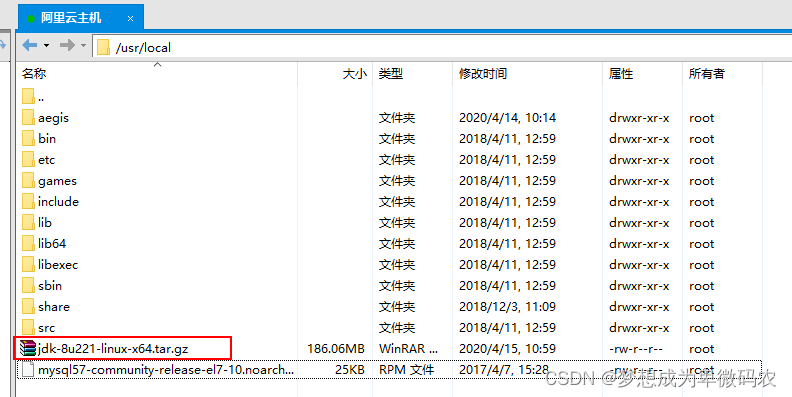The height and width of the screenshot is (397, 792).
Task: Switch to the 阿里云主机 tab
Action: [81, 18]
